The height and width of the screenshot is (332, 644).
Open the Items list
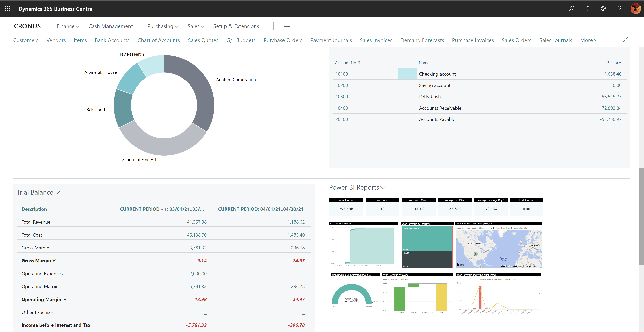80,40
